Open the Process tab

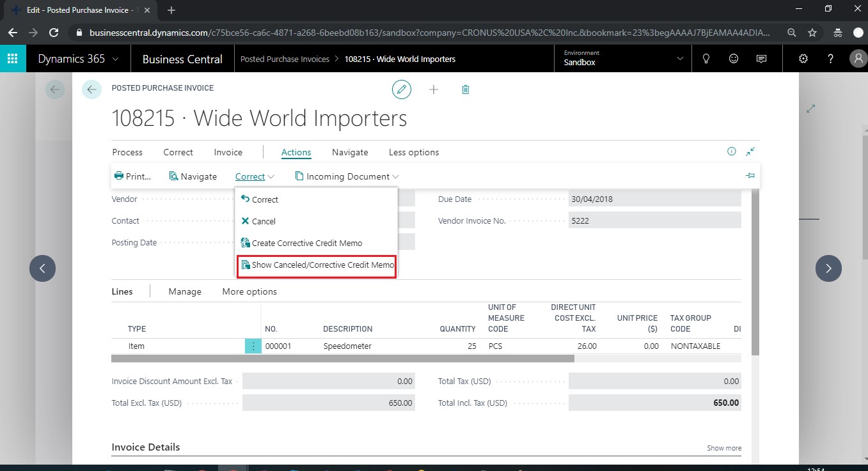pyautogui.click(x=127, y=152)
